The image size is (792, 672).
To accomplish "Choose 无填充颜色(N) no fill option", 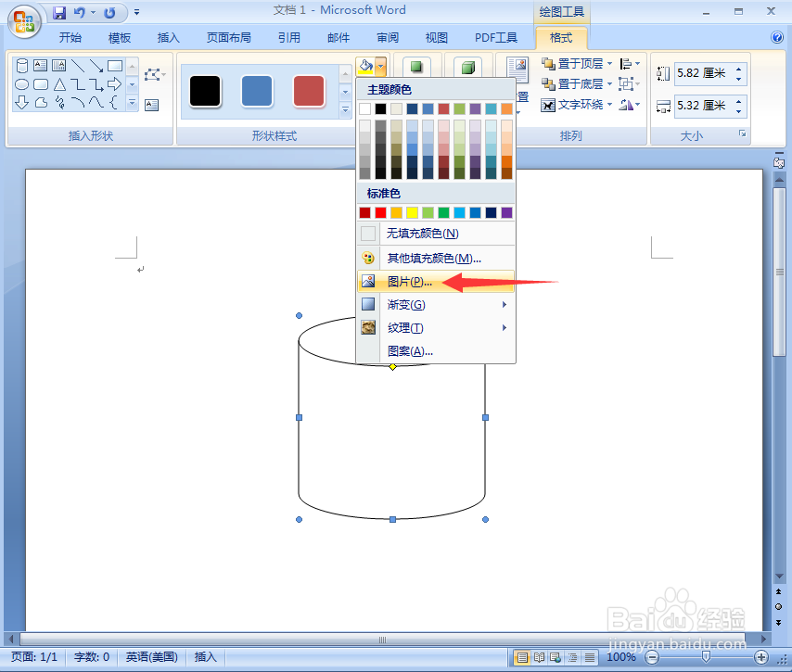I will tap(436, 234).
